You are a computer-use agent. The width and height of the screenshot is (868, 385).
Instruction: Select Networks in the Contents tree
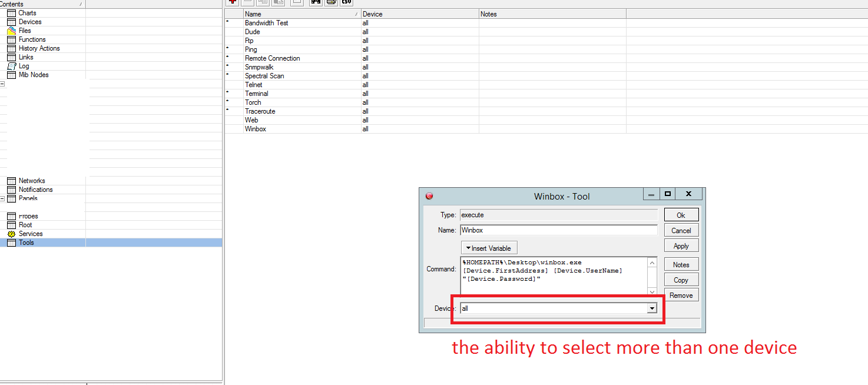tap(32, 181)
